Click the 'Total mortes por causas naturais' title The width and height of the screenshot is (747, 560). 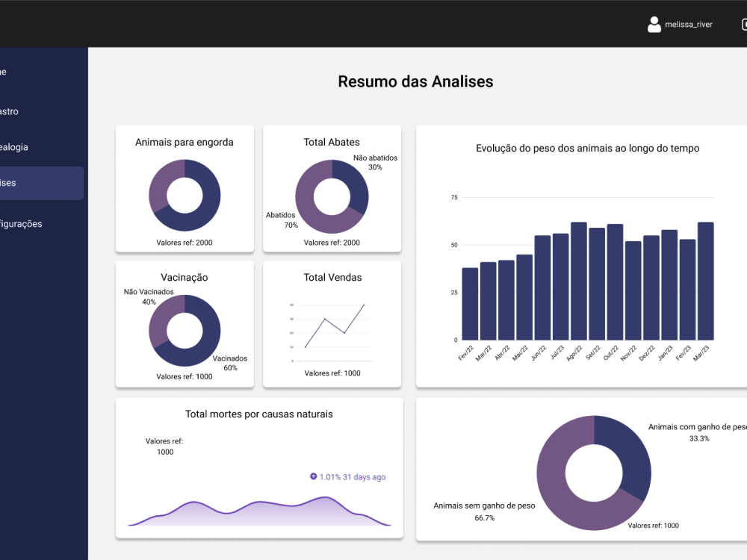(258, 414)
